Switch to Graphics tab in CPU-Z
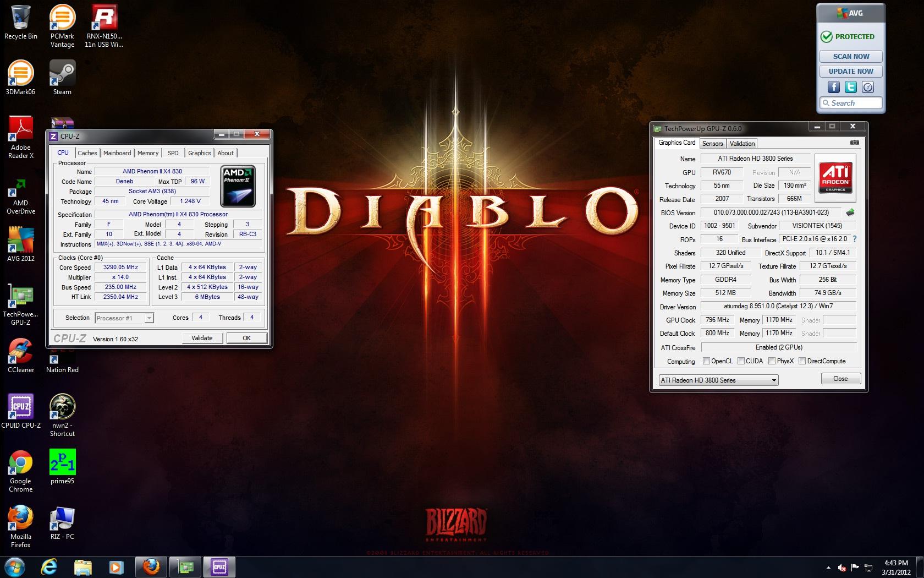Screen dimensions: 924x578 coord(199,153)
